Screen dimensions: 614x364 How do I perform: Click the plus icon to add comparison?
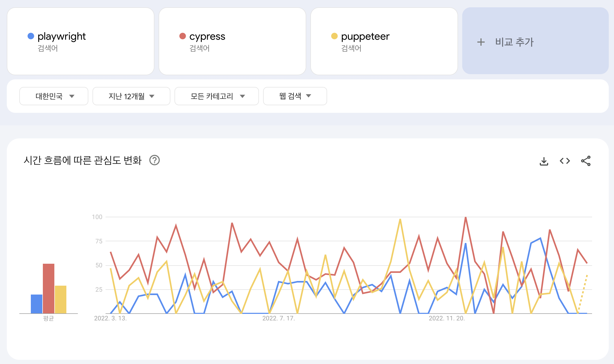(481, 42)
